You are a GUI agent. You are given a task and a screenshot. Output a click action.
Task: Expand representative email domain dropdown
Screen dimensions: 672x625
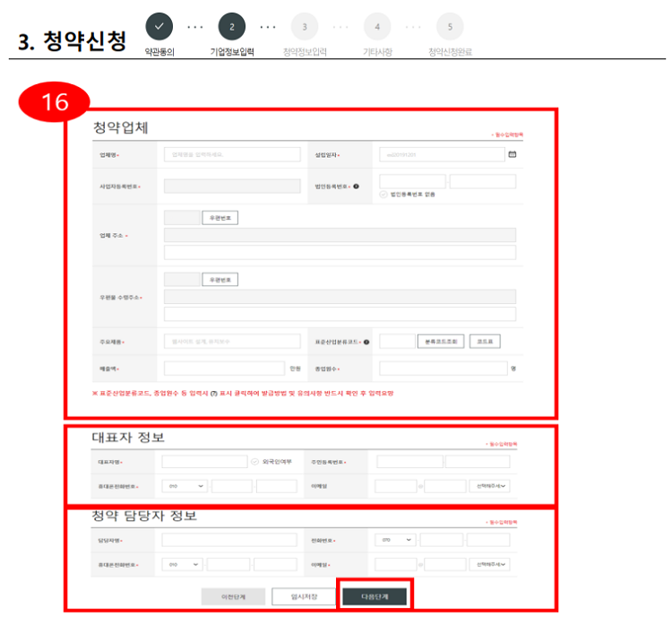[489, 486]
